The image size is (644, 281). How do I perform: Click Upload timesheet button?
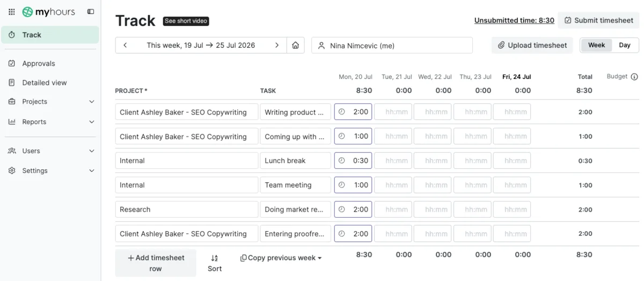click(532, 45)
